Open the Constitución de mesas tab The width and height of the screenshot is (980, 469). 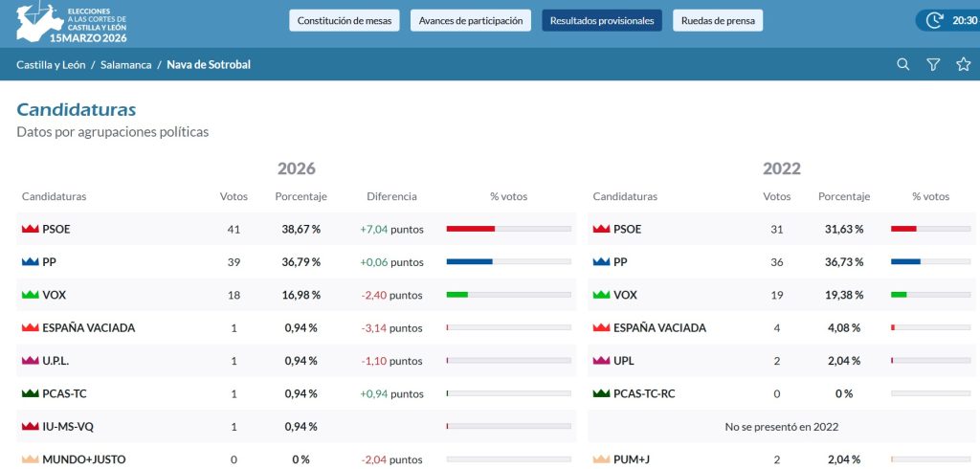tap(345, 21)
